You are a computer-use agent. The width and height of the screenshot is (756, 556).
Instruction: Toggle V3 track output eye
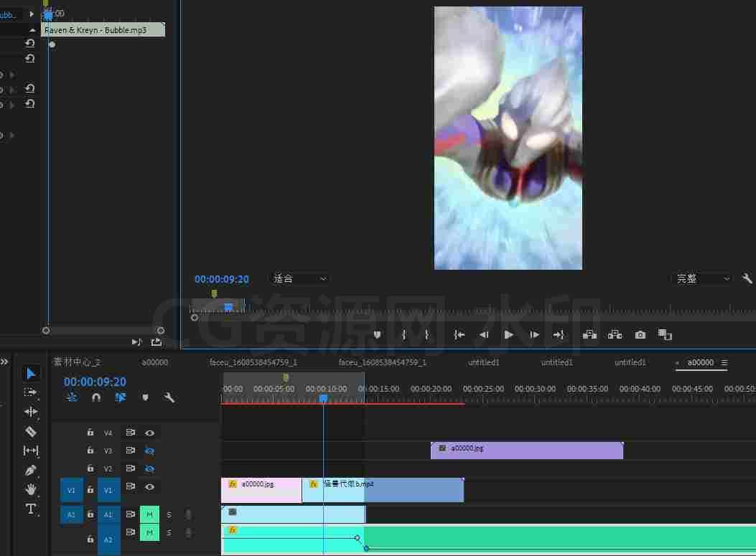149,451
